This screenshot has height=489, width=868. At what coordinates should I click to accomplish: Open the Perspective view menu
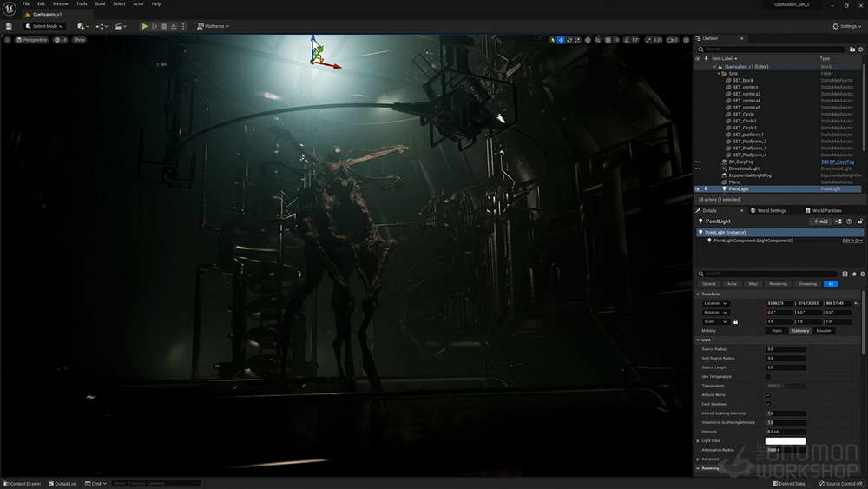point(32,40)
